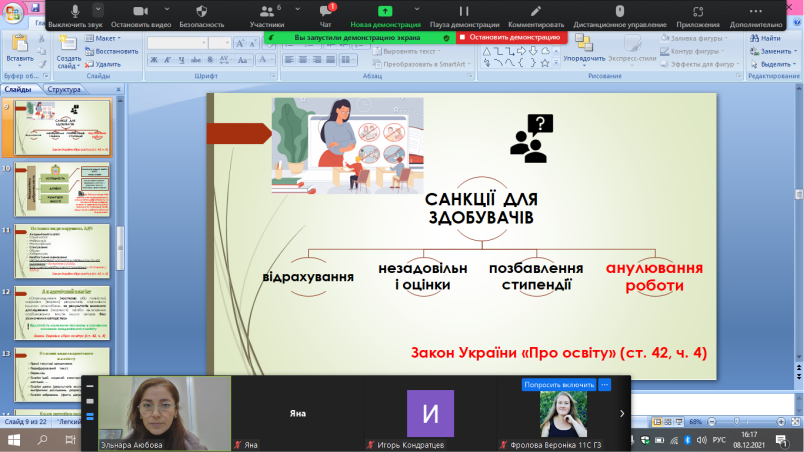Open the font name combo box

coord(177,43)
